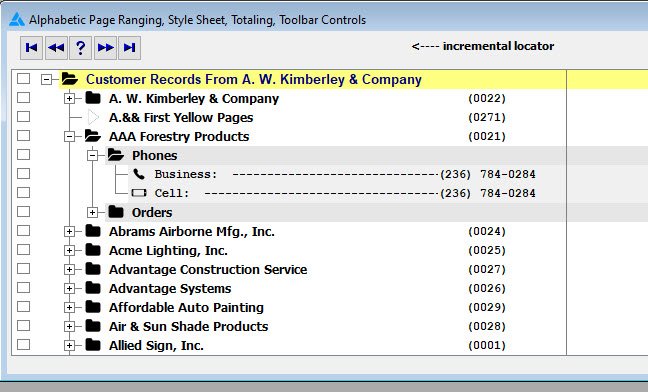The image size is (648, 392).
Task: Advance to next page using fast-forward button
Action: tap(105, 48)
